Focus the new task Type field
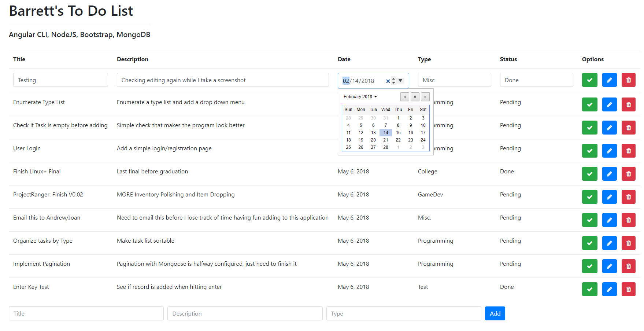 click(x=404, y=313)
